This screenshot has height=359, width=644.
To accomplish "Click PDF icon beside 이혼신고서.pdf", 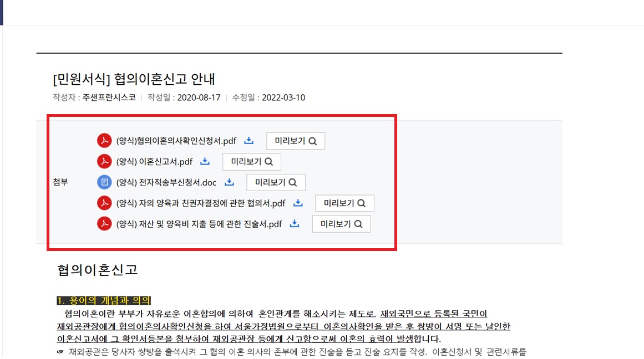I will 104,162.
